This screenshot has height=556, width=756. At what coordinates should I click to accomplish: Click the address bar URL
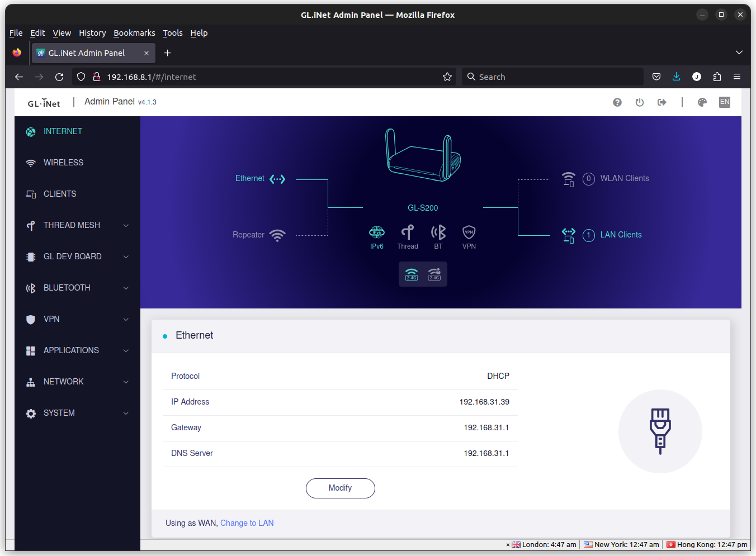(152, 77)
